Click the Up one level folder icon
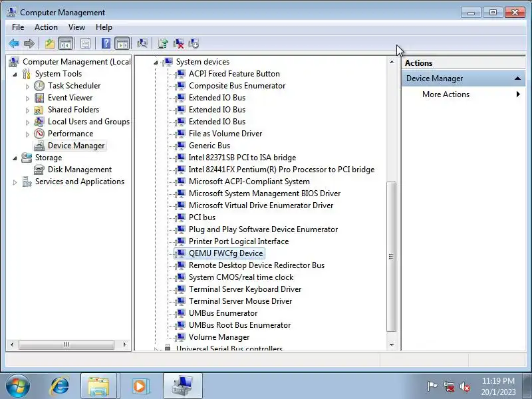Viewport: 532px width, 399px height. (49, 43)
